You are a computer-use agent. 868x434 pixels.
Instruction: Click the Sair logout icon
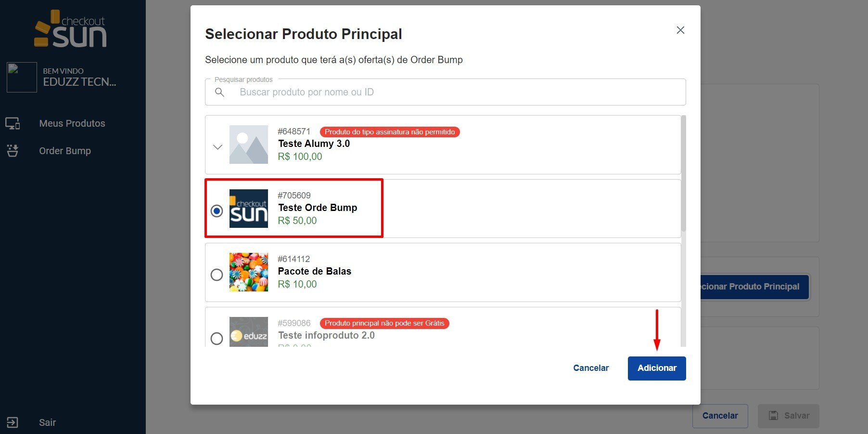13,422
